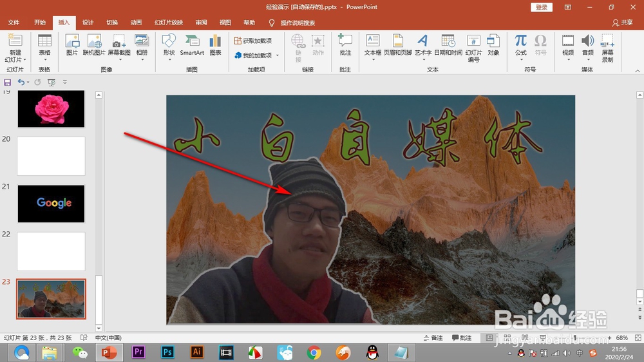
Task: Open the photo album (相册) tool
Action: click(142, 47)
